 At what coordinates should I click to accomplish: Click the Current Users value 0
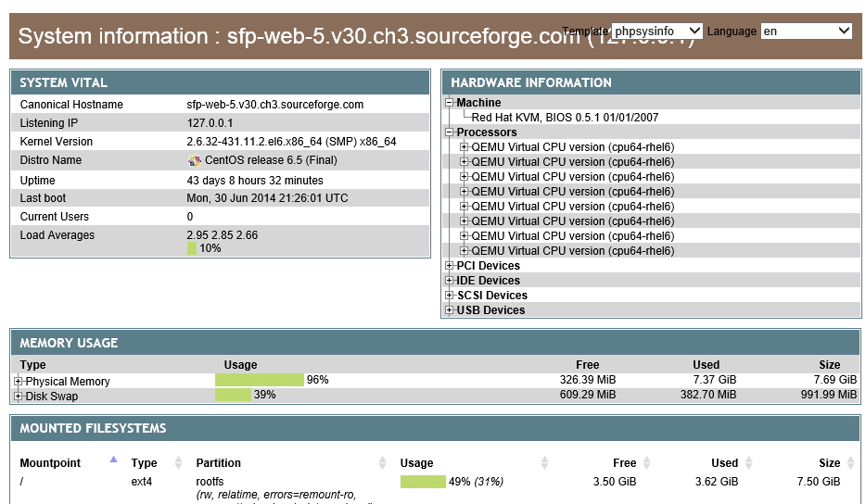[x=190, y=217]
